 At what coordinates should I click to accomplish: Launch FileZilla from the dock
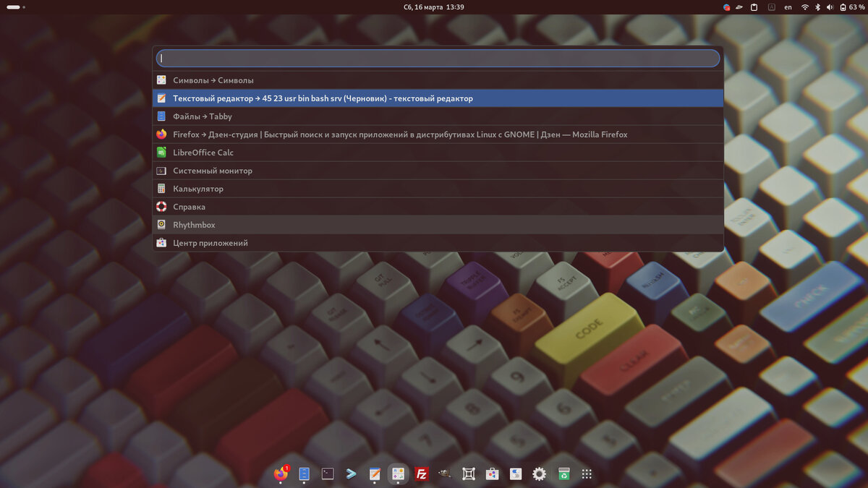click(x=422, y=474)
